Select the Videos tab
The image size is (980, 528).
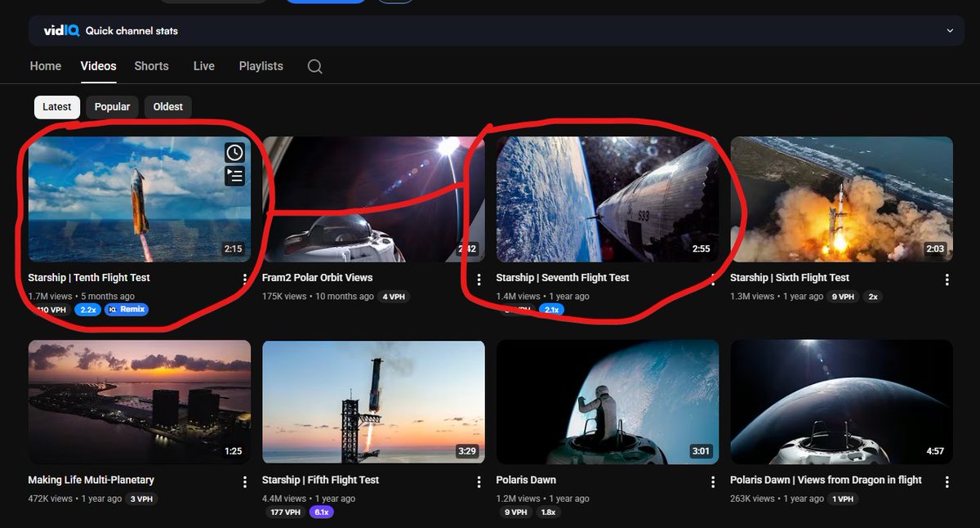[x=98, y=66]
